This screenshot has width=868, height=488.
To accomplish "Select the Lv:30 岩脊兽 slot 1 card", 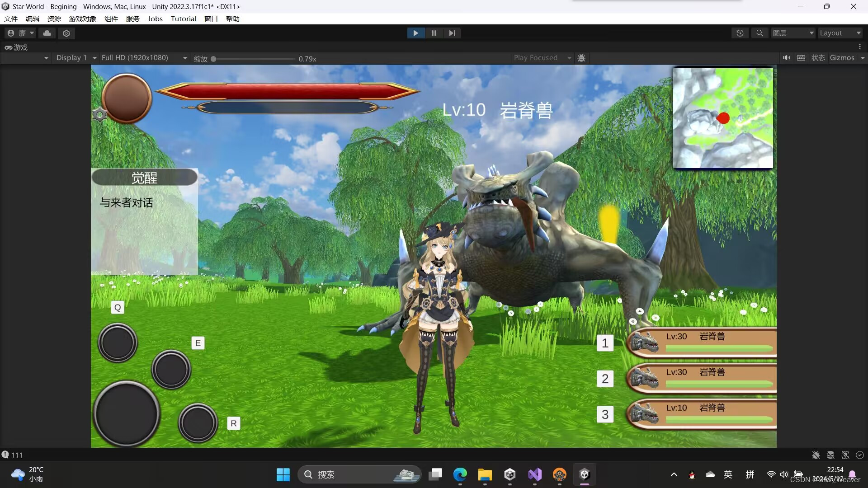I will click(x=702, y=342).
